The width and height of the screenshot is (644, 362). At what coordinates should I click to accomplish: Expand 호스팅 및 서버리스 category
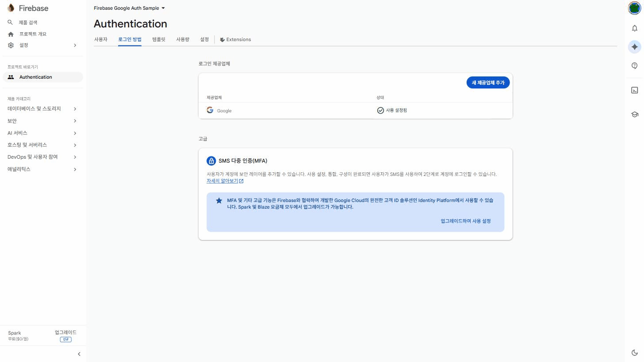coord(42,145)
